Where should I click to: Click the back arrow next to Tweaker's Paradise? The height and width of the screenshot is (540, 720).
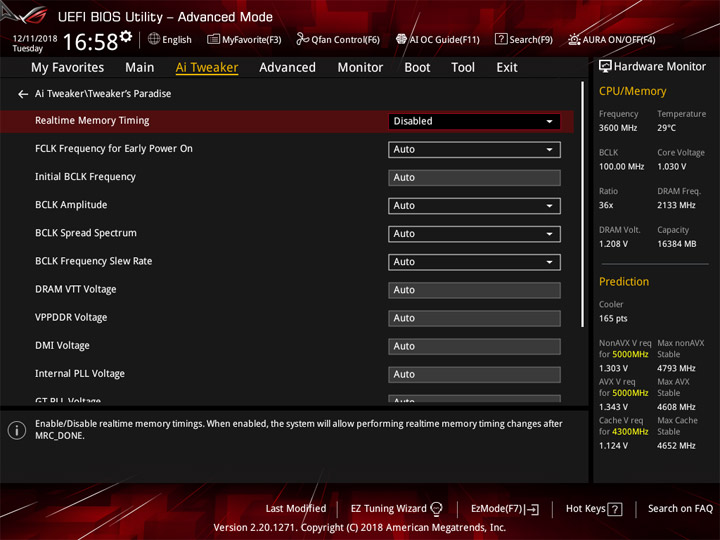22,94
